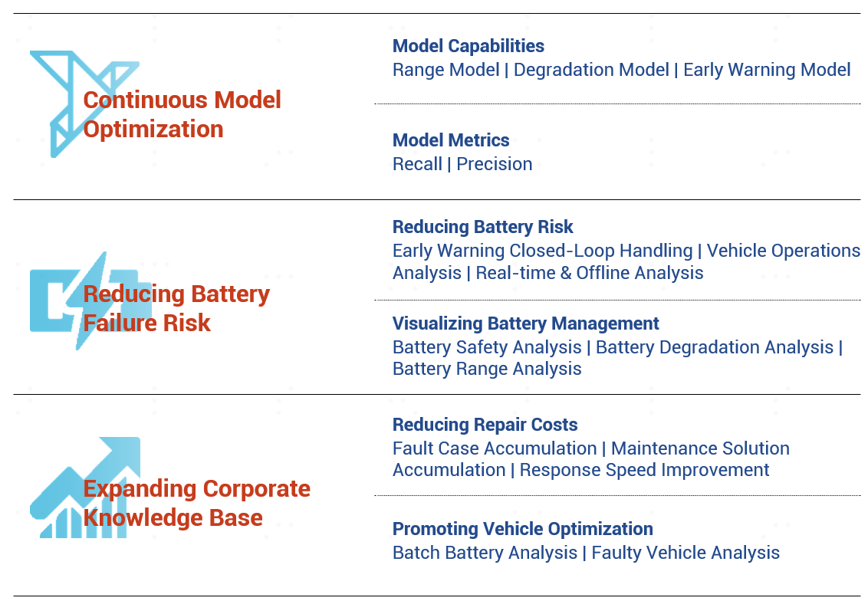Viewport: 868px width, 601px height.
Task: Select the Reducing Battery Failure Risk title
Action: pos(176,308)
